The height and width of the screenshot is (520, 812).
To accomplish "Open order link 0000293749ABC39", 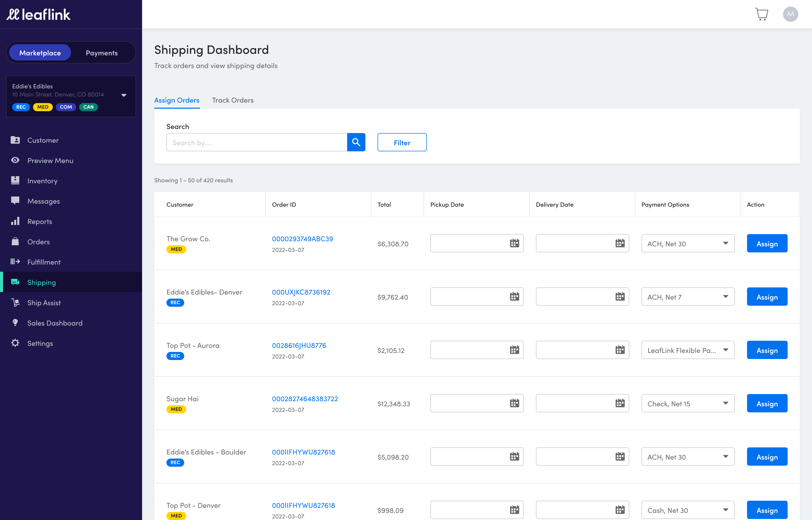I will [x=302, y=239].
